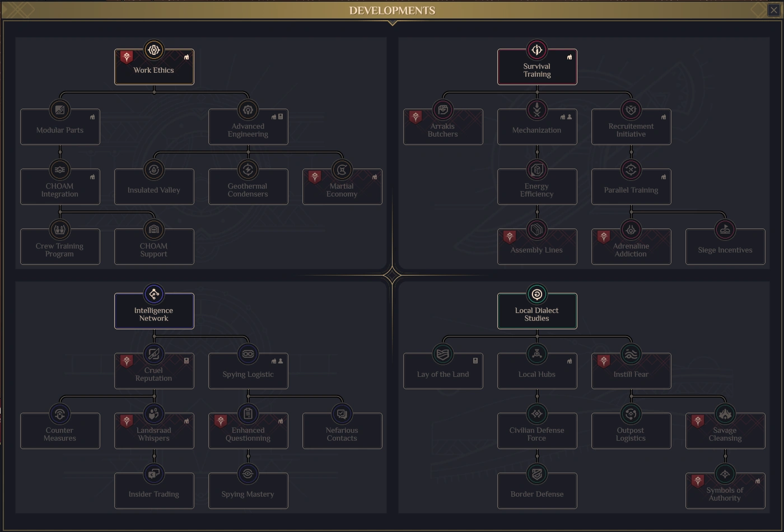
Task: Select the Civilian Defense Force development
Action: [x=537, y=431]
